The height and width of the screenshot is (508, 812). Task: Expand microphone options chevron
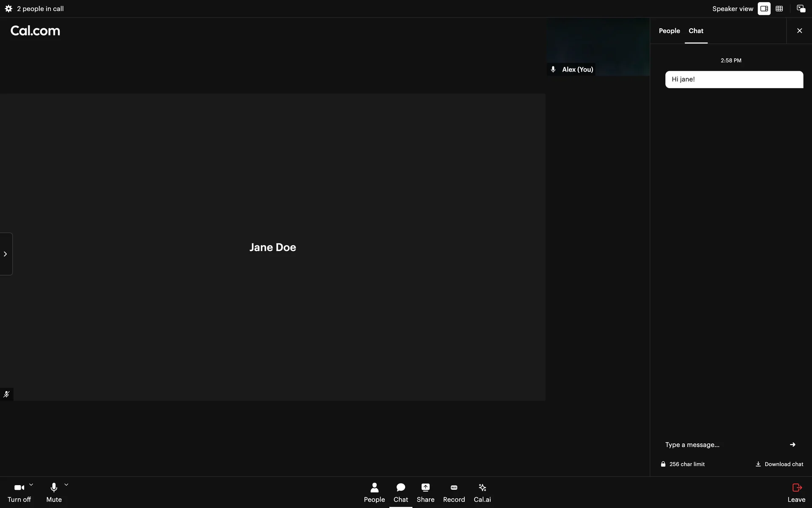pyautogui.click(x=66, y=485)
